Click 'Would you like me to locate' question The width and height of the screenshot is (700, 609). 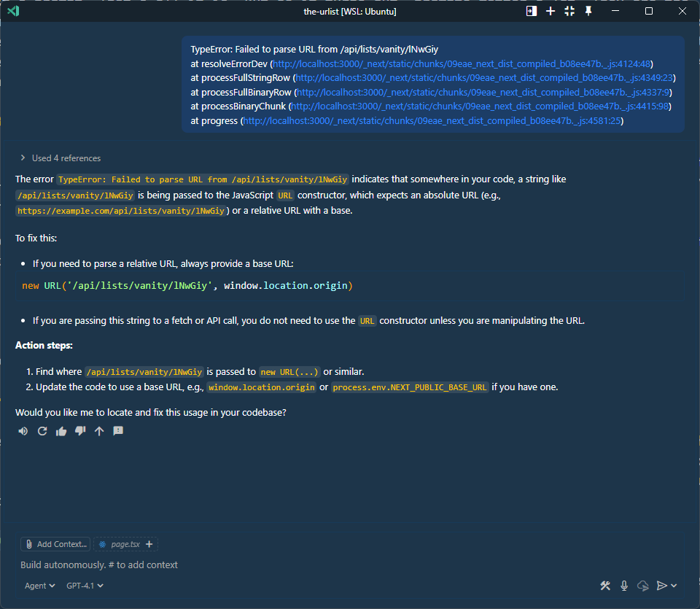150,412
